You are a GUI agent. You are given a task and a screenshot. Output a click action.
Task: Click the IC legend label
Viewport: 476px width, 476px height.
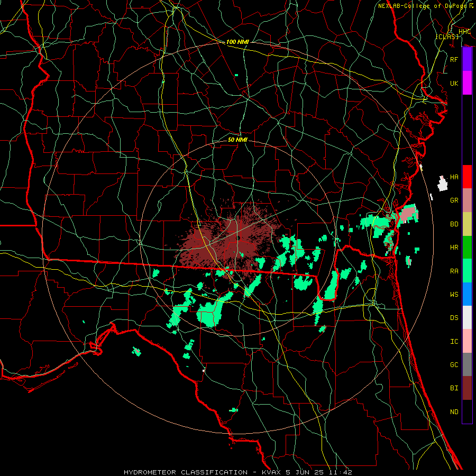click(454, 342)
